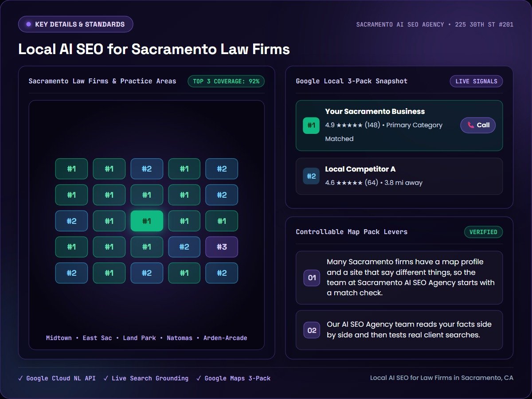Click the checkmark before Google Cloud NL API
The width and height of the screenshot is (532, 399).
[x=20, y=378]
